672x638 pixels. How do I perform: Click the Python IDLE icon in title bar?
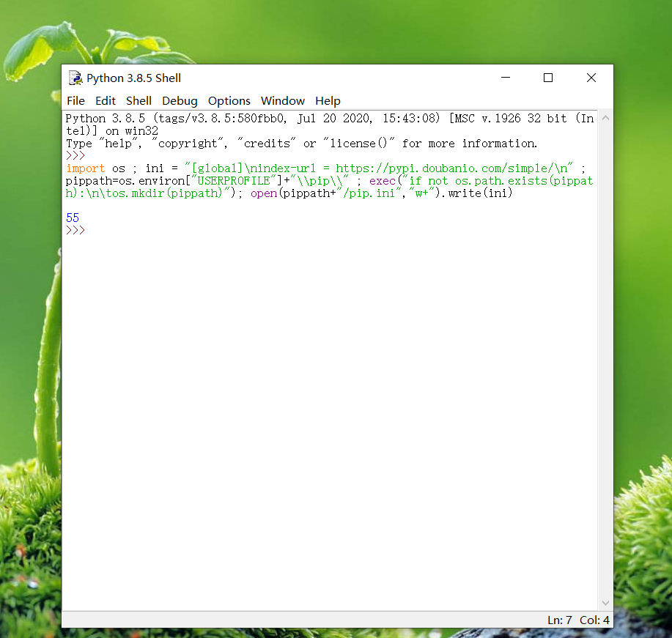click(75, 78)
